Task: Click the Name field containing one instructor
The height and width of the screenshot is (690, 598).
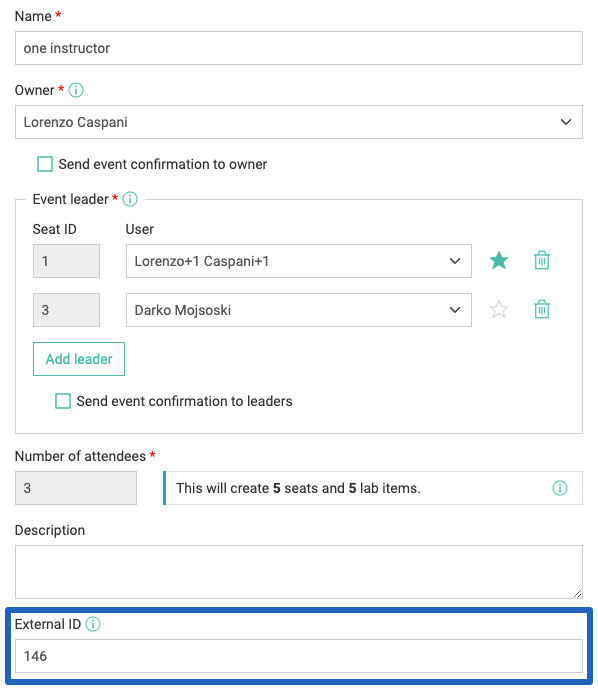Action: pos(299,48)
